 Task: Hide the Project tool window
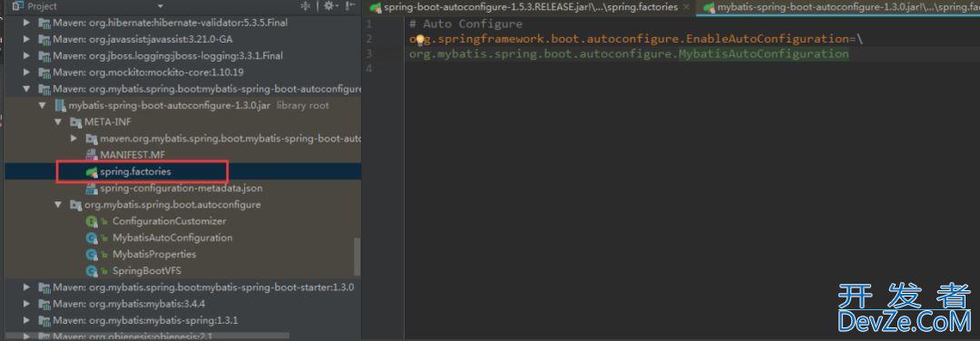click(x=350, y=6)
